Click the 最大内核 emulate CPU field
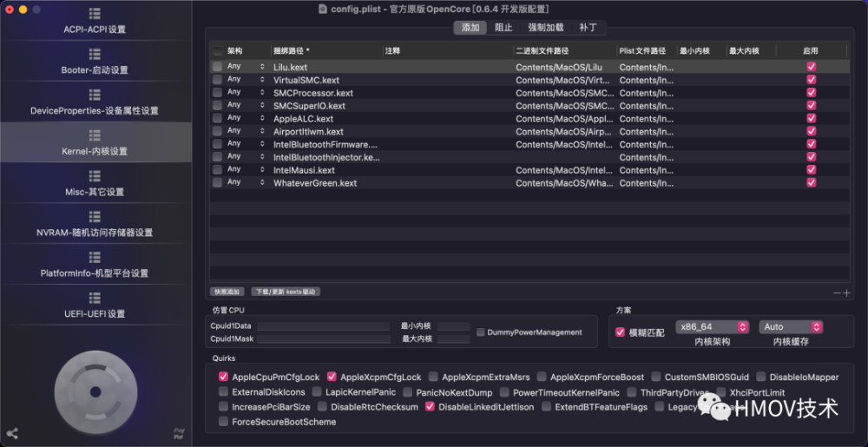 (453, 339)
